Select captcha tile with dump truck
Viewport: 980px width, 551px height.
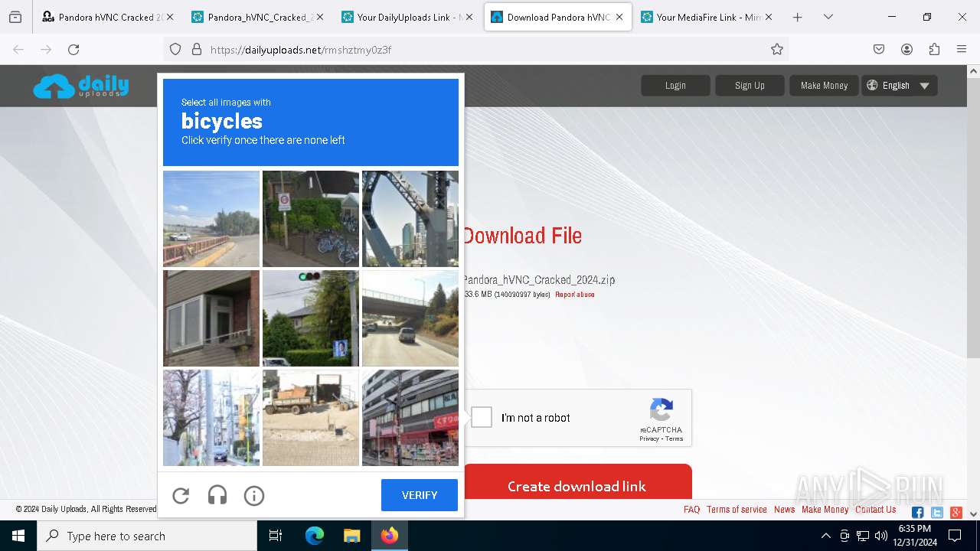tap(311, 418)
